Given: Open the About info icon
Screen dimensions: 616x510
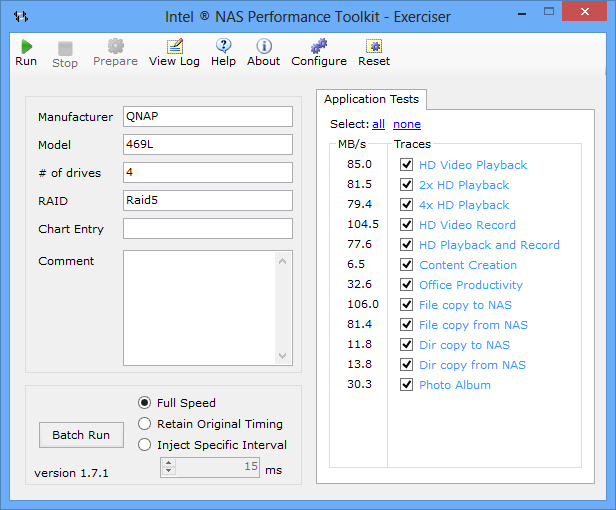Looking at the screenshot, I should pos(264,46).
